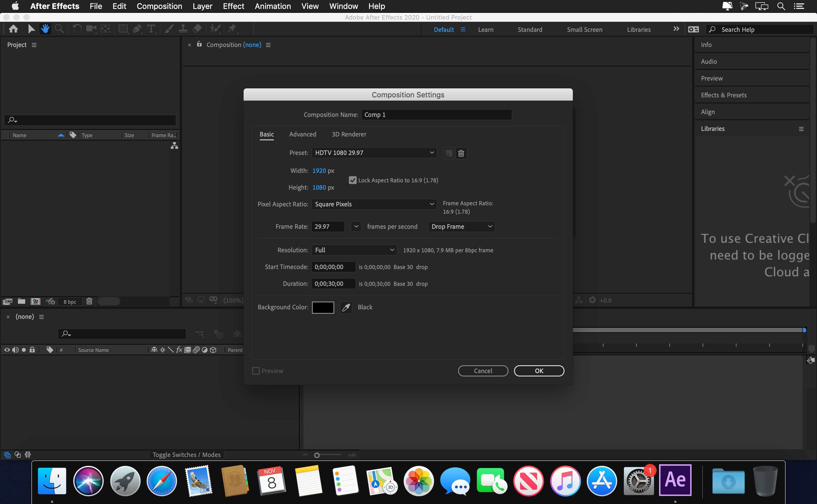
Task: Expand the Resolution Full dropdown
Action: pyautogui.click(x=354, y=250)
